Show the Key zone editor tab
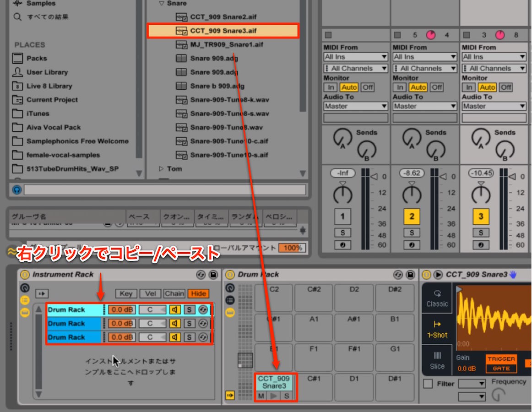The image size is (532, 412). point(126,293)
